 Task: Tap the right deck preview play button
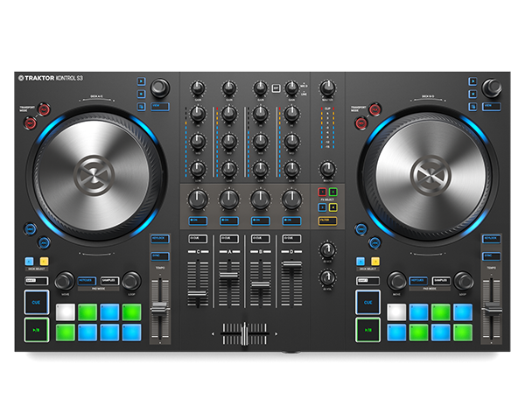[x=472, y=81]
